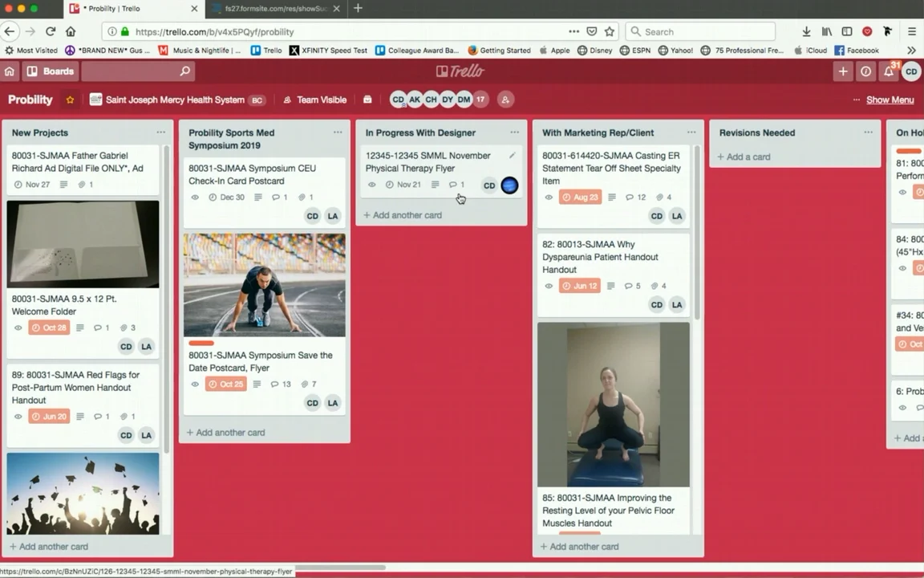Click the DY member avatar on the board header

[448, 100]
